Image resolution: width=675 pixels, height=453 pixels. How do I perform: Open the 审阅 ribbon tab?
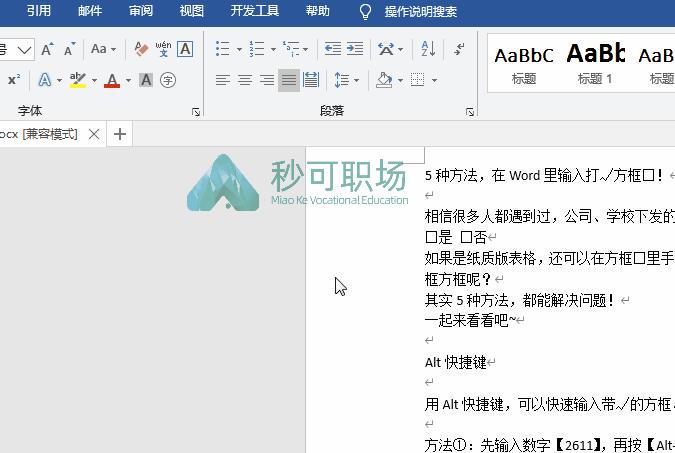click(141, 11)
